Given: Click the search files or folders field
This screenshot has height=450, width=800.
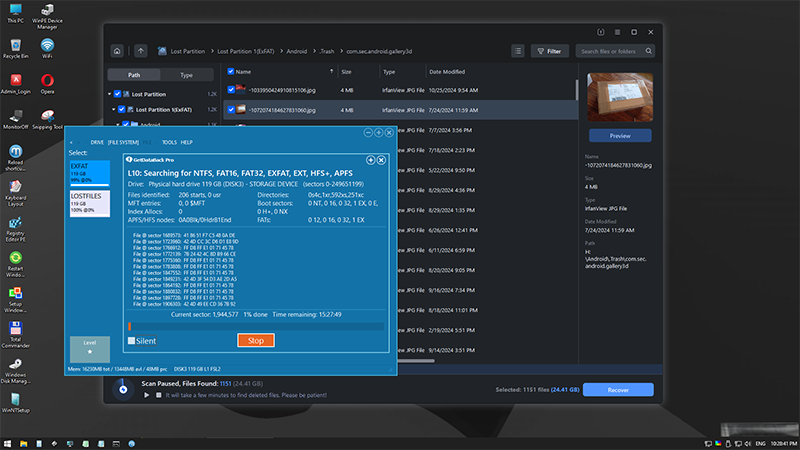Looking at the screenshot, I should tap(618, 51).
